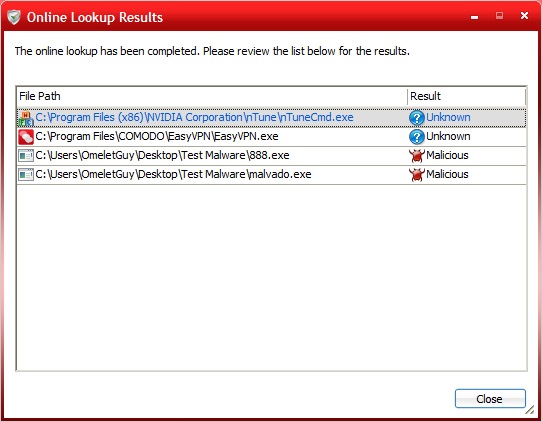
Task: Click the resize grip in bottom corner
Action: tap(530, 410)
